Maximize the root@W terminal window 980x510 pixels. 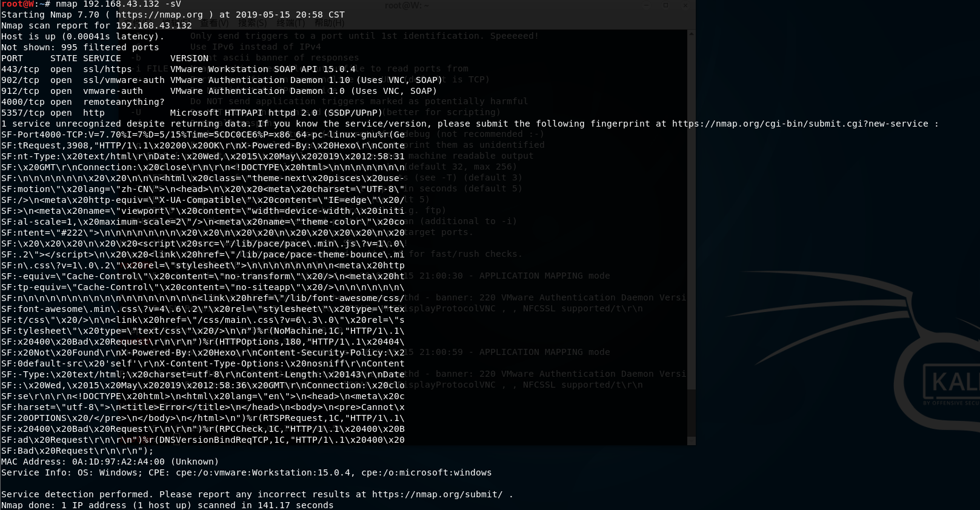[x=665, y=5]
